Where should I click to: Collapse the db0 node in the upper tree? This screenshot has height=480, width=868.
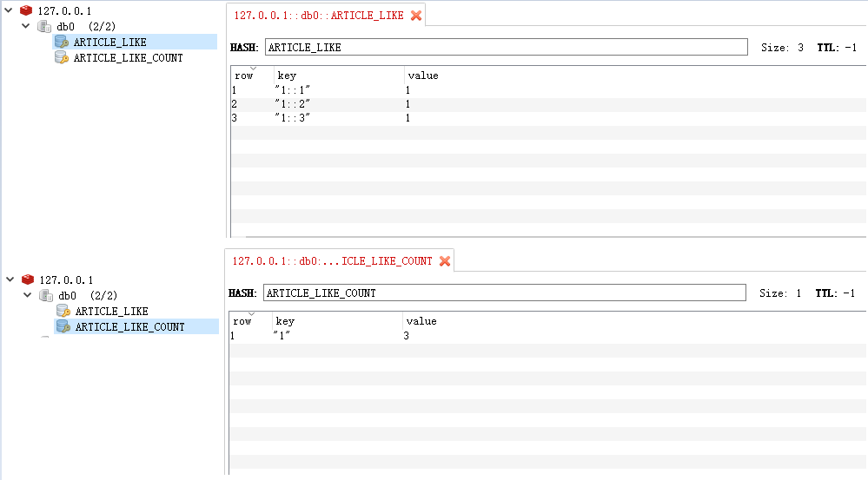[26, 26]
